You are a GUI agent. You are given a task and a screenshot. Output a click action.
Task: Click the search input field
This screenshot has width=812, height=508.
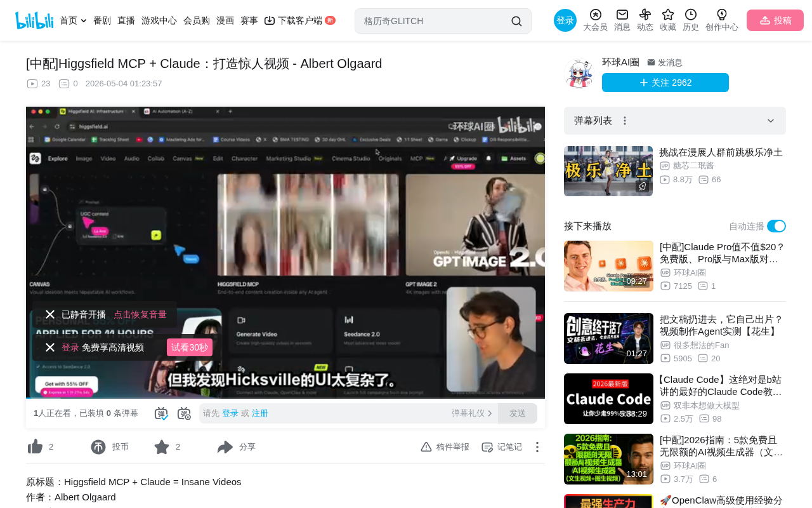coord(435,21)
